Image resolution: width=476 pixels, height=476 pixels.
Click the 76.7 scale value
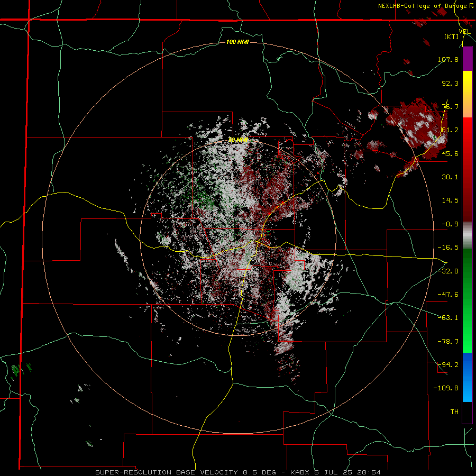click(x=450, y=106)
